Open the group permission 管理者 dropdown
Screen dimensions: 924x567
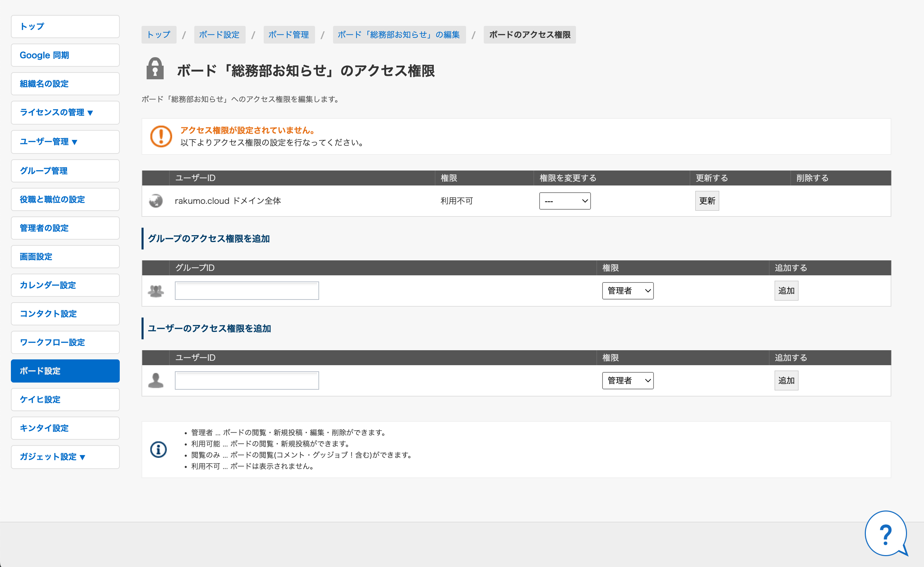tap(628, 291)
